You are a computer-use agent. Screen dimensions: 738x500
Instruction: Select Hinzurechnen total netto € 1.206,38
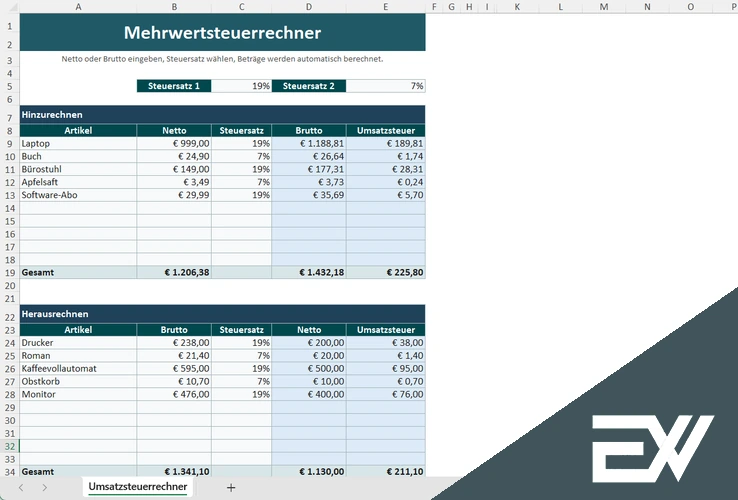tap(174, 273)
